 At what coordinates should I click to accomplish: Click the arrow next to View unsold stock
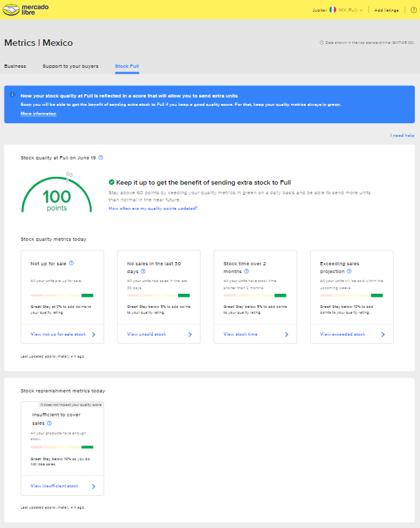tap(190, 334)
